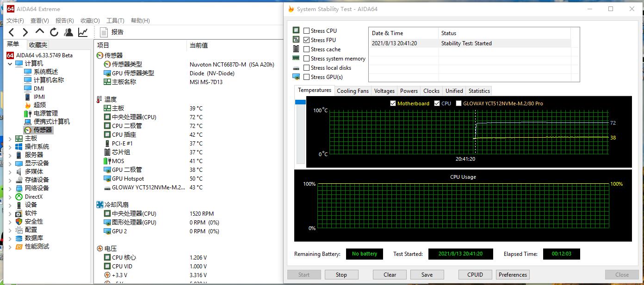Screen dimensions: 644x285
Task: Expand the 主板 tree node
Action: coord(10,139)
